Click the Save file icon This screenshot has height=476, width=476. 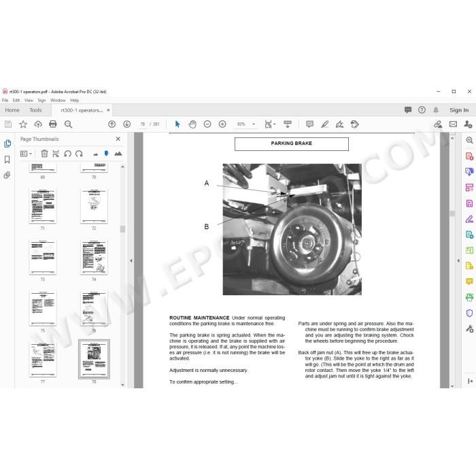pyautogui.click(x=8, y=124)
